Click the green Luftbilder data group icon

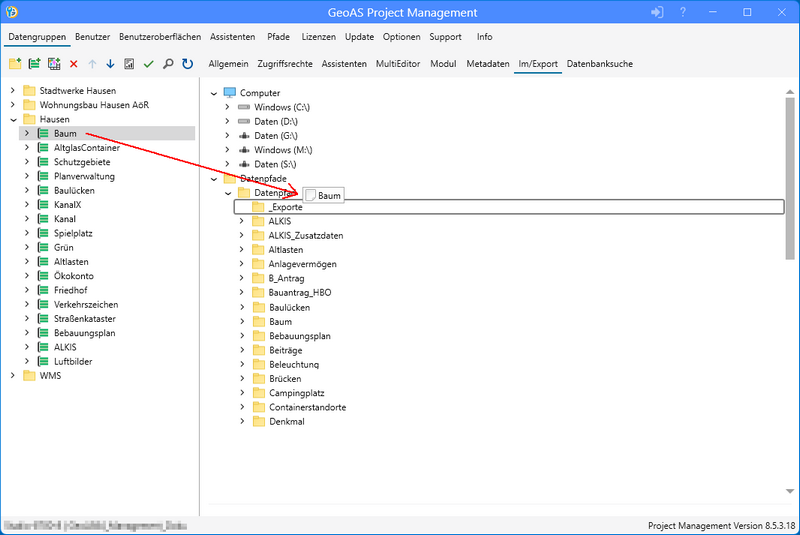tap(44, 362)
